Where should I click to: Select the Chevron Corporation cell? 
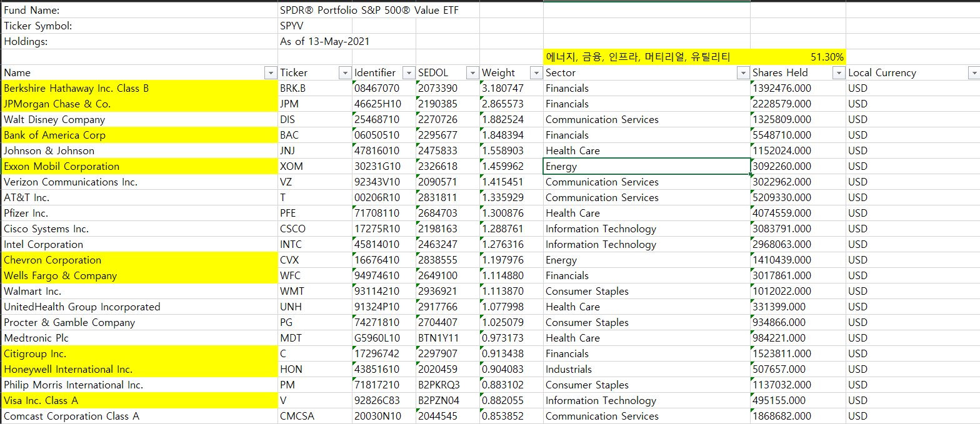[x=140, y=260]
